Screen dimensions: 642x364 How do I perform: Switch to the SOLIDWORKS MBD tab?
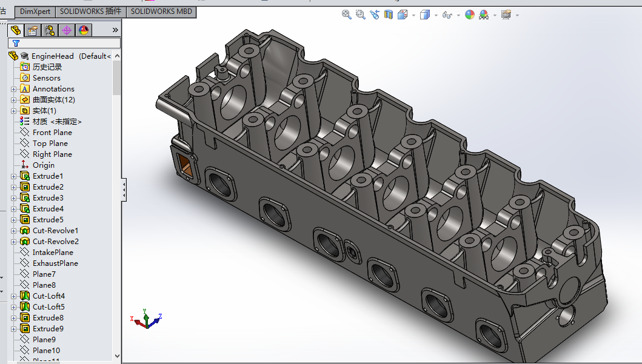pos(161,12)
